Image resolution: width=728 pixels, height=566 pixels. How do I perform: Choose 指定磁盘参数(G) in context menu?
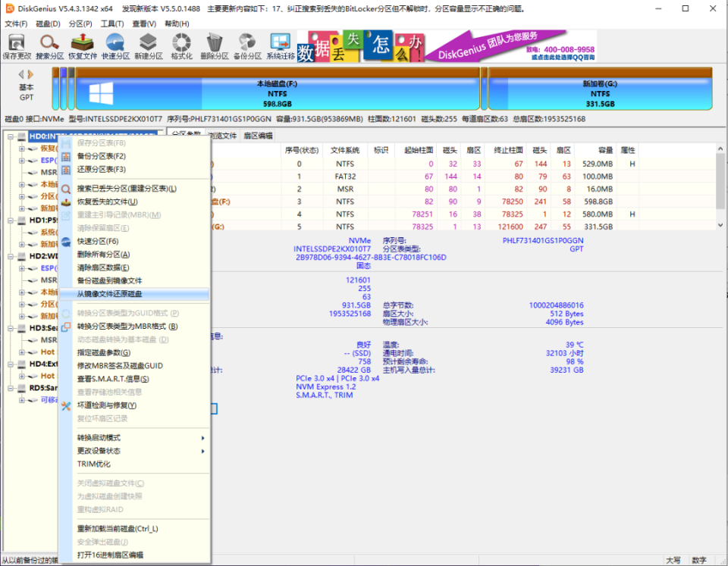point(135,352)
